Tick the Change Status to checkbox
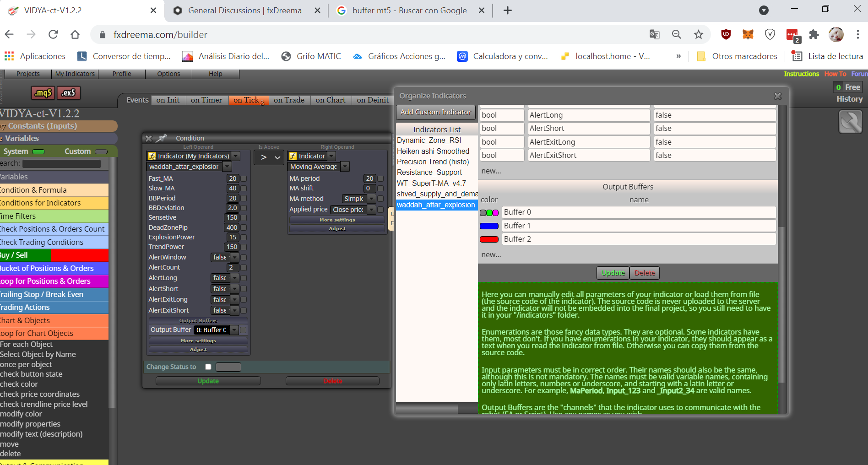 point(208,367)
